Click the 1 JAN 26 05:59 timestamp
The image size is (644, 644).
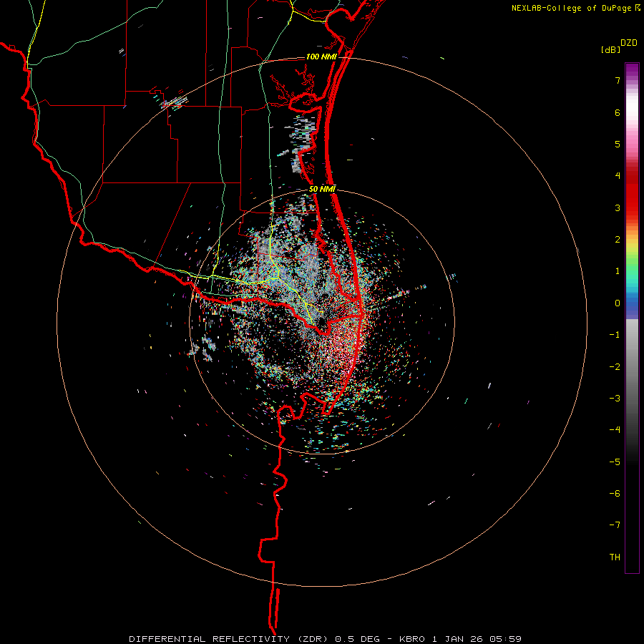pyautogui.click(x=477, y=639)
